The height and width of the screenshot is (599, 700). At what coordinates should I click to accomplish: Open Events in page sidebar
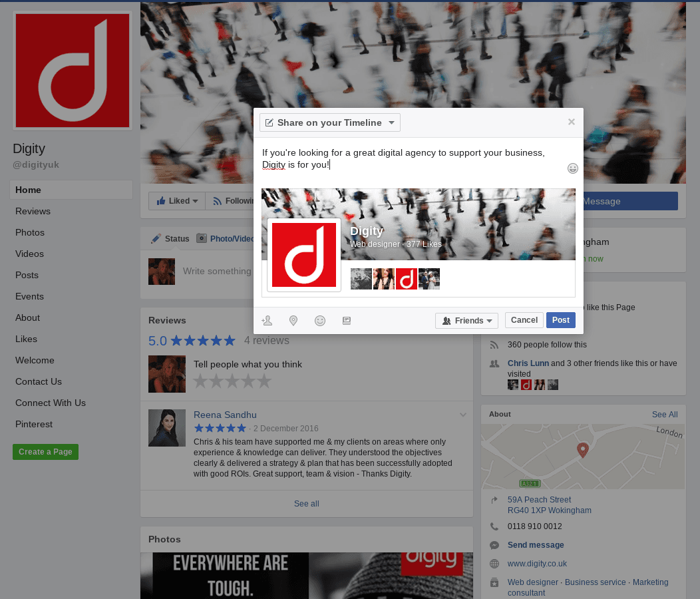(x=29, y=297)
